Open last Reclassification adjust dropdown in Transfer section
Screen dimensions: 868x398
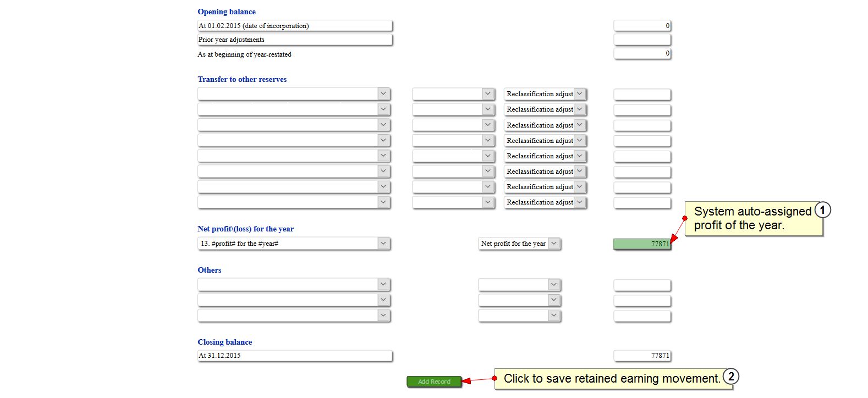pos(545,202)
